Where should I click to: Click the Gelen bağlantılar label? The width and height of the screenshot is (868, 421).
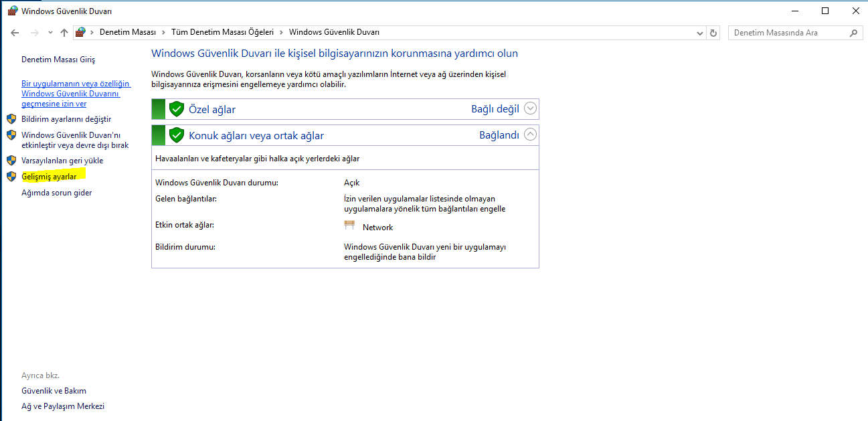click(186, 199)
